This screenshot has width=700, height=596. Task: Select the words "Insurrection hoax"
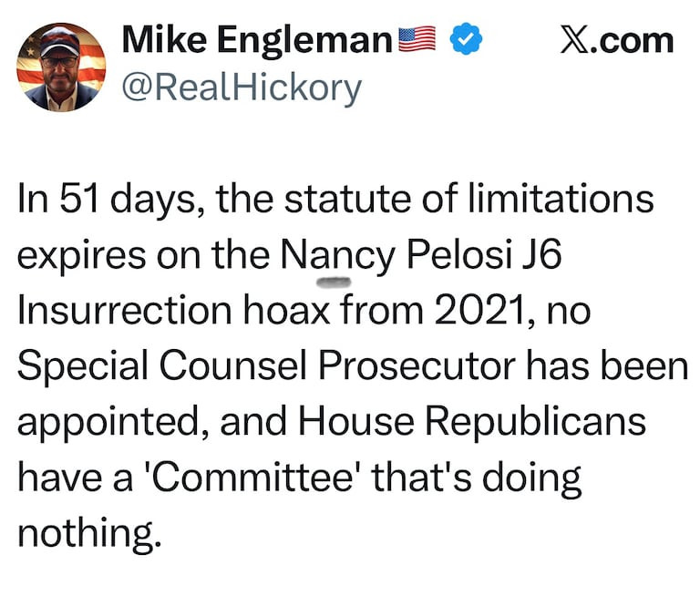[x=173, y=310]
